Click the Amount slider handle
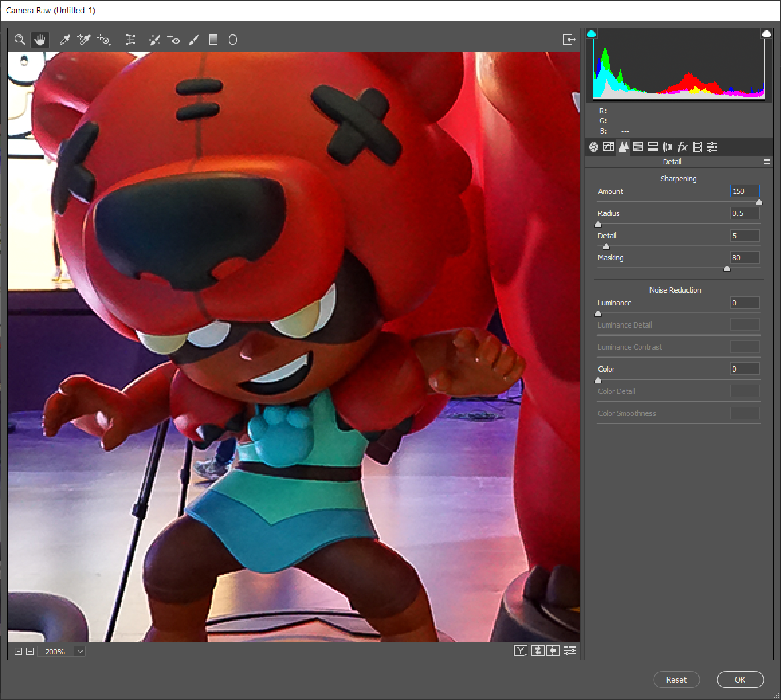 point(759,202)
